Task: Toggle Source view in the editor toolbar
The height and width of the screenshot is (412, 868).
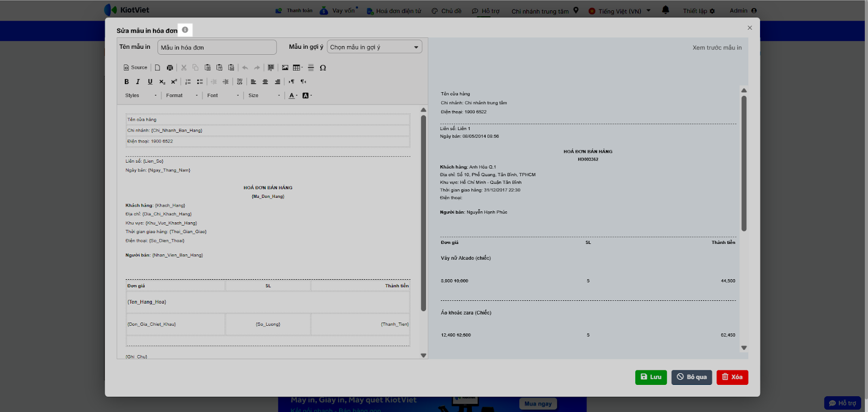Action: click(136, 68)
